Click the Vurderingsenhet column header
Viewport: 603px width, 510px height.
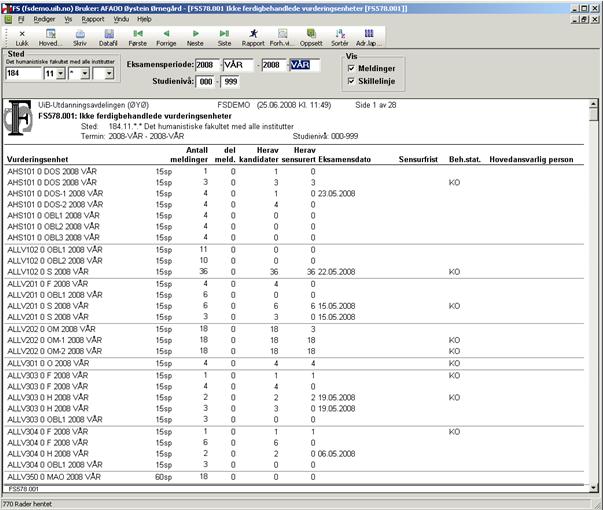37,159
